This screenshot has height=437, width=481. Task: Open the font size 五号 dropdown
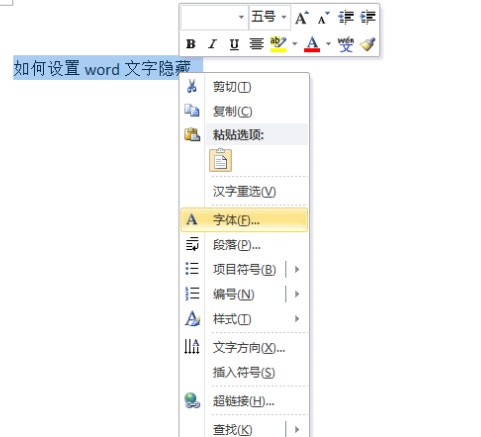[284, 17]
